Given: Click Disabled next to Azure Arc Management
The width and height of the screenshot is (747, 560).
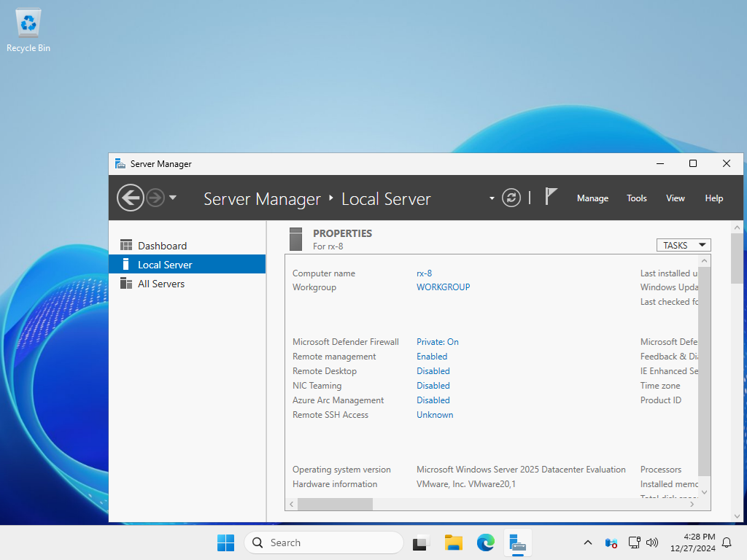Looking at the screenshot, I should click(x=433, y=400).
